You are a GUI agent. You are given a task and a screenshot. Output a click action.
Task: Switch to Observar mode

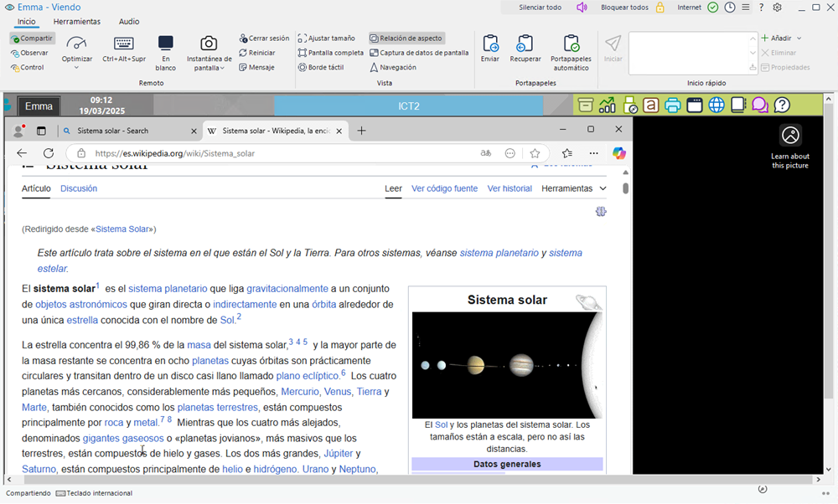pos(30,53)
